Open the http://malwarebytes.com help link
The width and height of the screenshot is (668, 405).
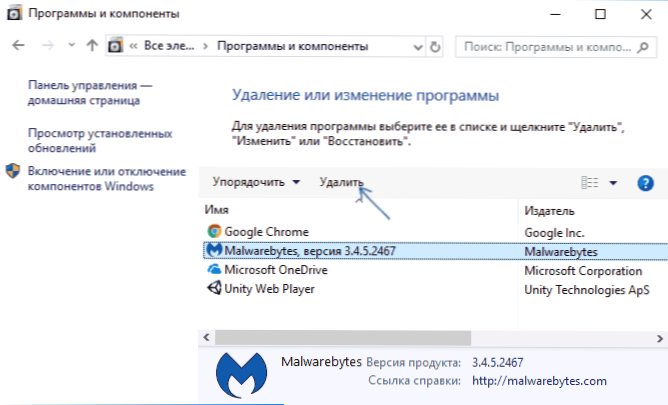tap(539, 381)
